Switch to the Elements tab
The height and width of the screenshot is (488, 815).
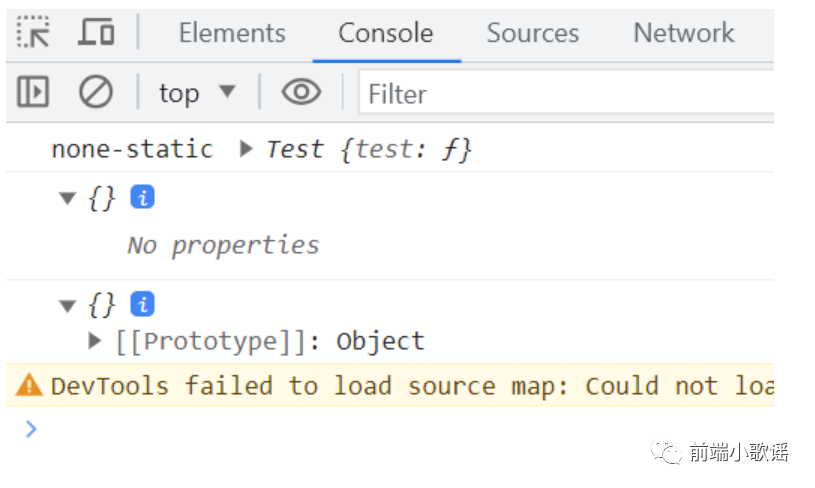point(232,33)
